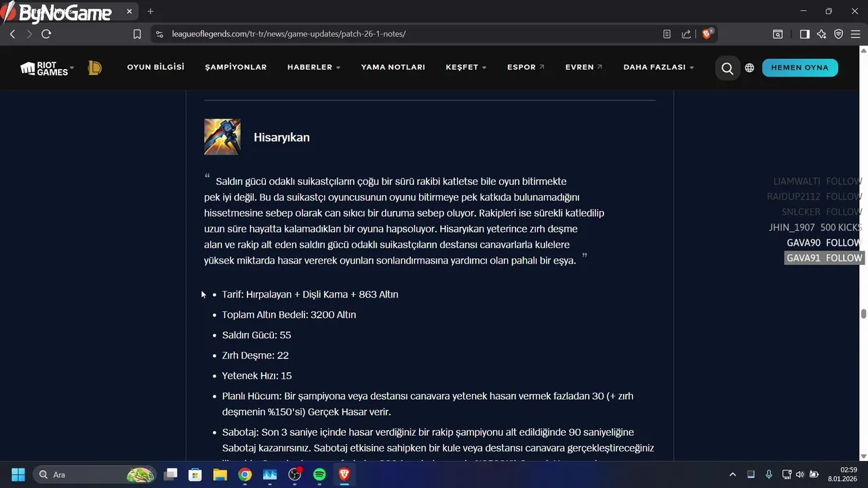The width and height of the screenshot is (868, 488).
Task: Open Task View on the taskbar
Action: tap(171, 474)
